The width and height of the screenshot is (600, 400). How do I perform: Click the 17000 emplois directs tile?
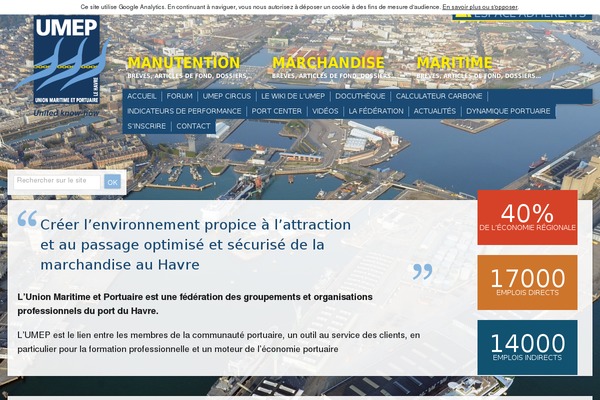coord(527,282)
